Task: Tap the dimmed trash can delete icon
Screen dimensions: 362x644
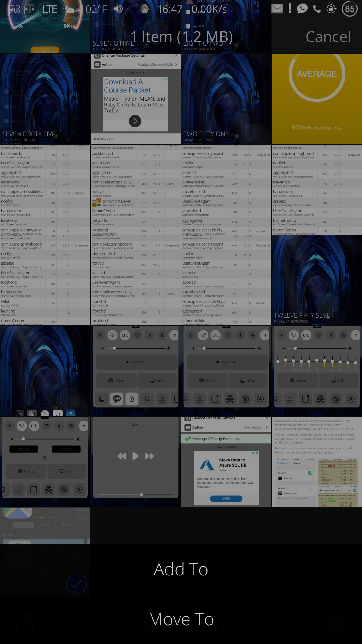Action: click(336, 624)
